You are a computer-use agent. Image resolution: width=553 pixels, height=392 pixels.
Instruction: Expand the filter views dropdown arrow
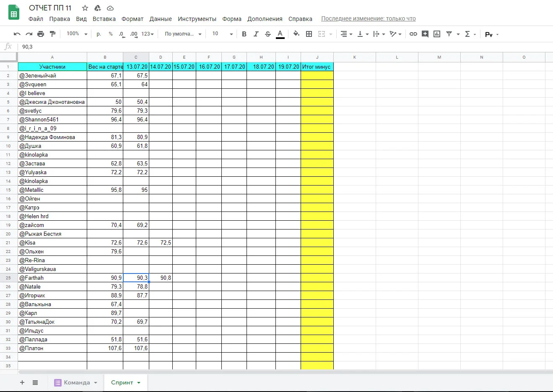point(458,34)
